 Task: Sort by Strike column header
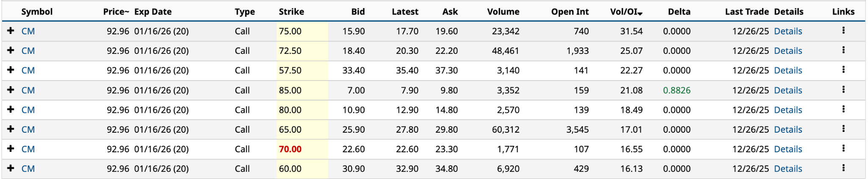coord(291,12)
